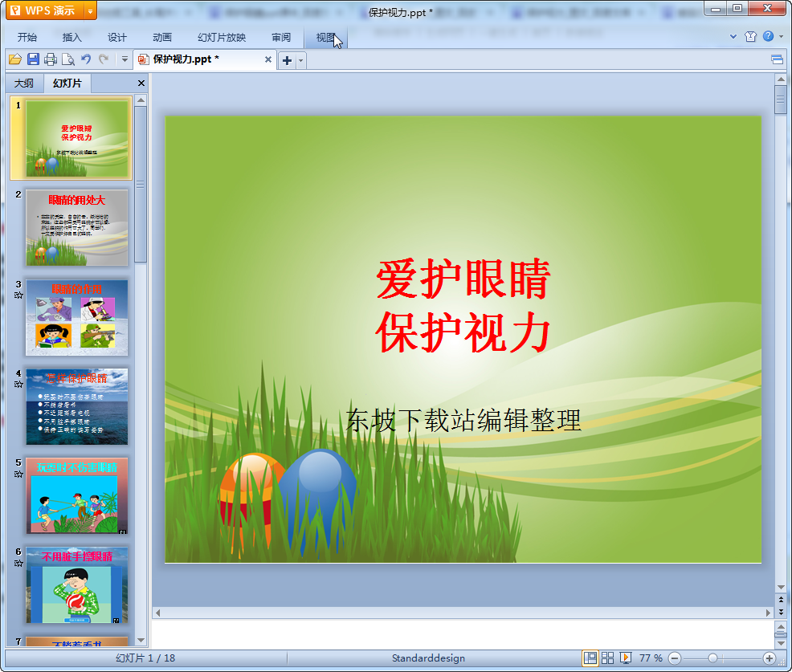Image resolution: width=792 pixels, height=672 pixels.
Task: Start slideshow from status bar icon
Action: click(625, 658)
